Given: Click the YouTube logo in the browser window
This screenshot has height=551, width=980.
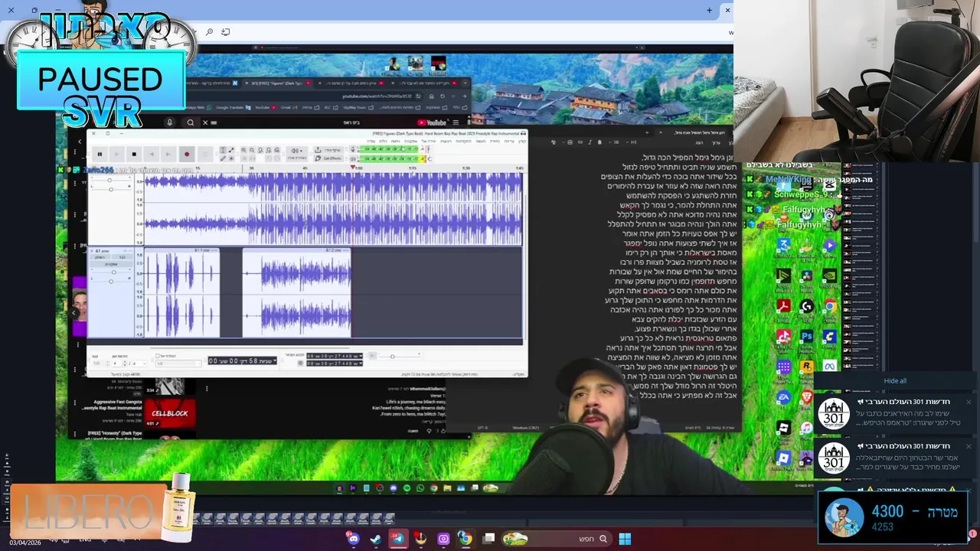Looking at the screenshot, I should tap(433, 122).
